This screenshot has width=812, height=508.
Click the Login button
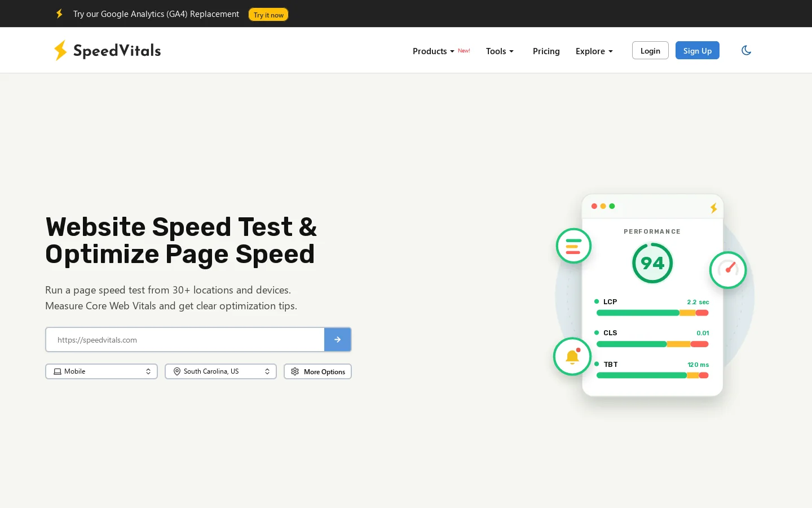pos(650,50)
